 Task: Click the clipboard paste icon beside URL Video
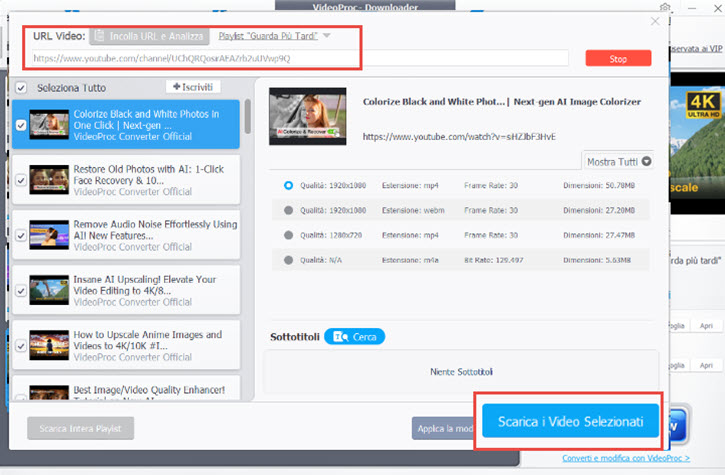(x=99, y=36)
